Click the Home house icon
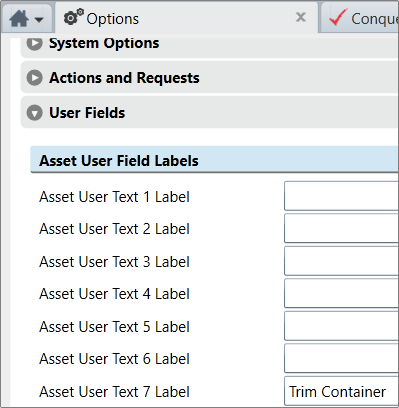The image size is (399, 408). [x=18, y=18]
